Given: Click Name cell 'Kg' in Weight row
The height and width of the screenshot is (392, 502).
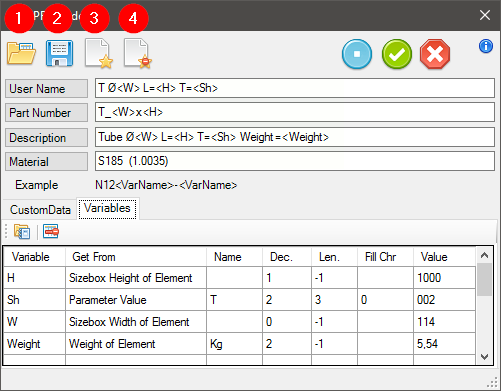Looking at the screenshot, I should tap(235, 344).
